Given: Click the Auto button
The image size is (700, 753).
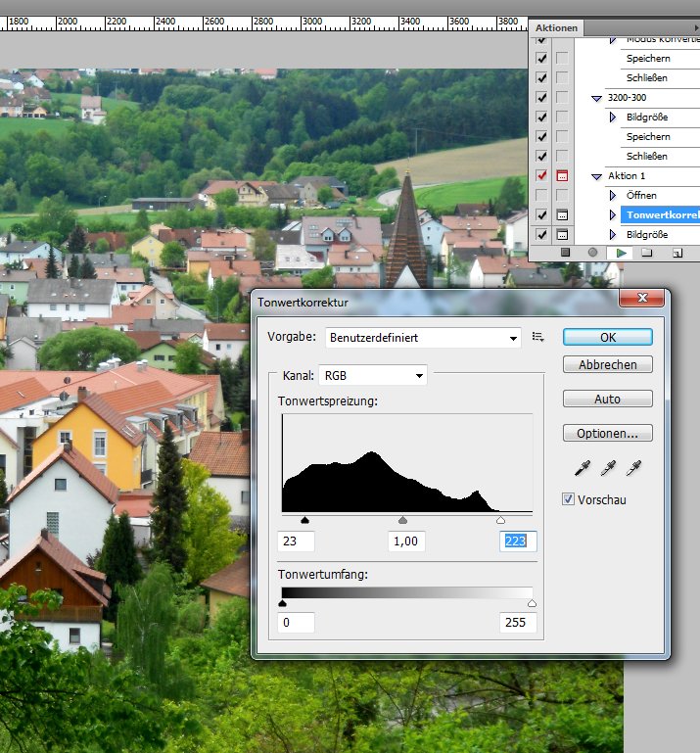Looking at the screenshot, I should (608, 399).
